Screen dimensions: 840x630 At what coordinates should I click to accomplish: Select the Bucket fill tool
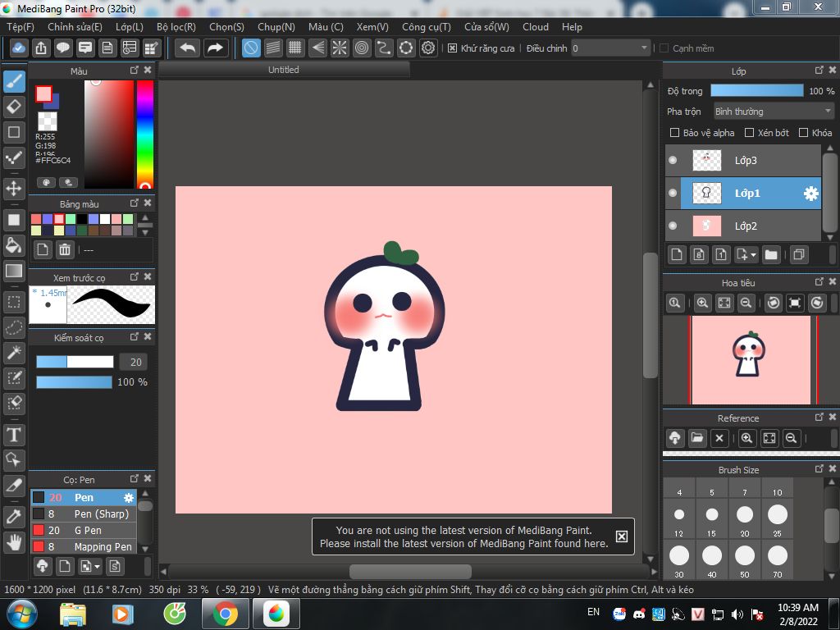pos(15,245)
